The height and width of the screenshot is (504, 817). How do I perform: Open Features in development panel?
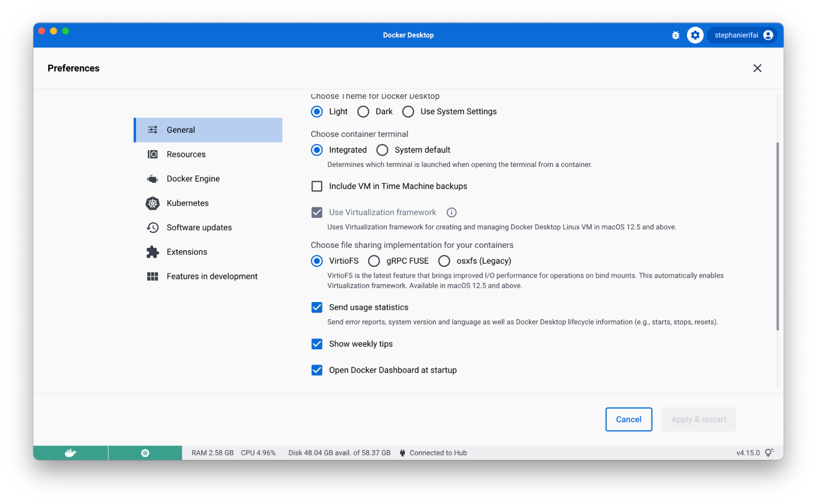[x=212, y=276]
